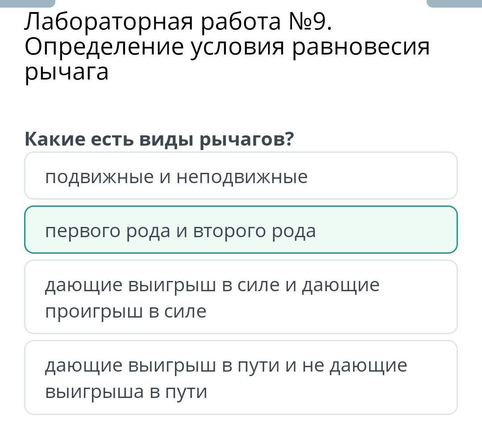Image resolution: width=482 pixels, height=448 pixels.
Task: Click the word "неподвижные" in first option
Action: (242, 177)
